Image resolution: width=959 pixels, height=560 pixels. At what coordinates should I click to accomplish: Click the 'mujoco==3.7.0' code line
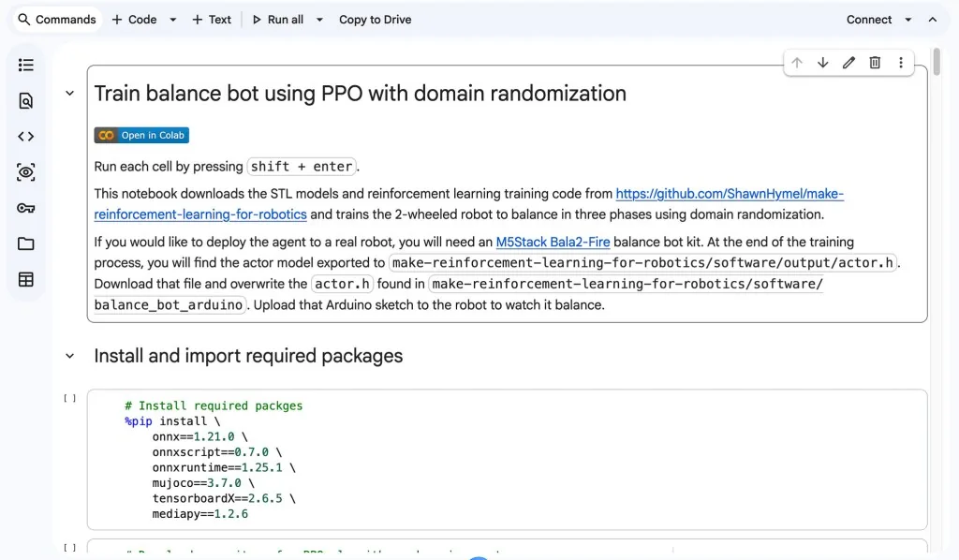[x=203, y=483]
